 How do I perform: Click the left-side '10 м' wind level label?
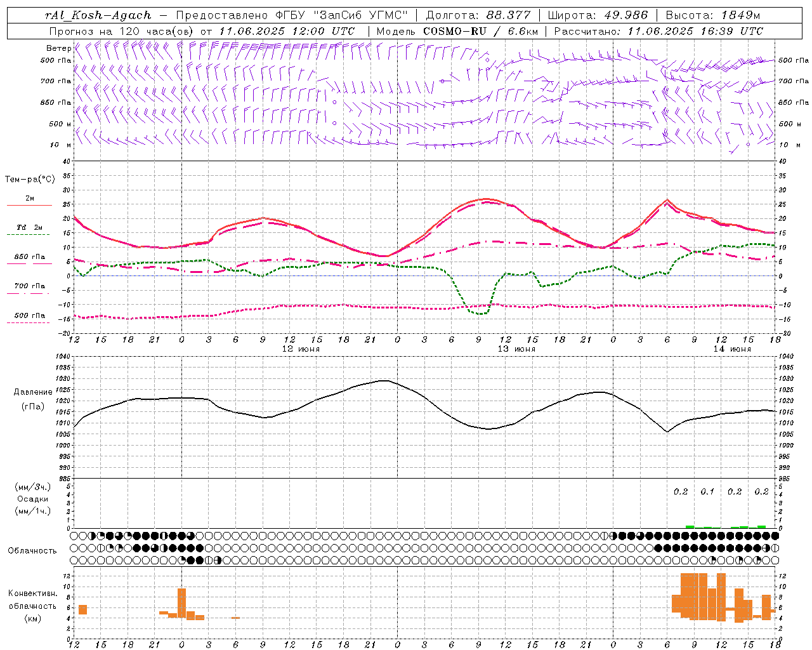[x=62, y=145]
